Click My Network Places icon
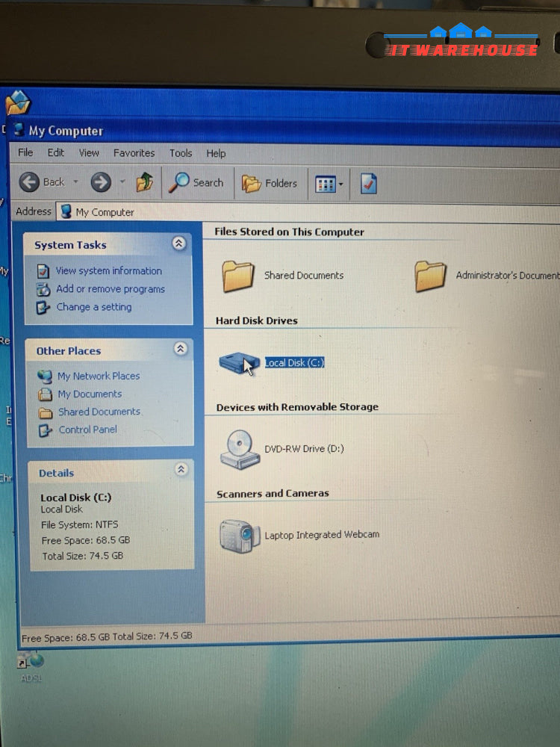Screen dimensions: 560x747 click(45, 376)
